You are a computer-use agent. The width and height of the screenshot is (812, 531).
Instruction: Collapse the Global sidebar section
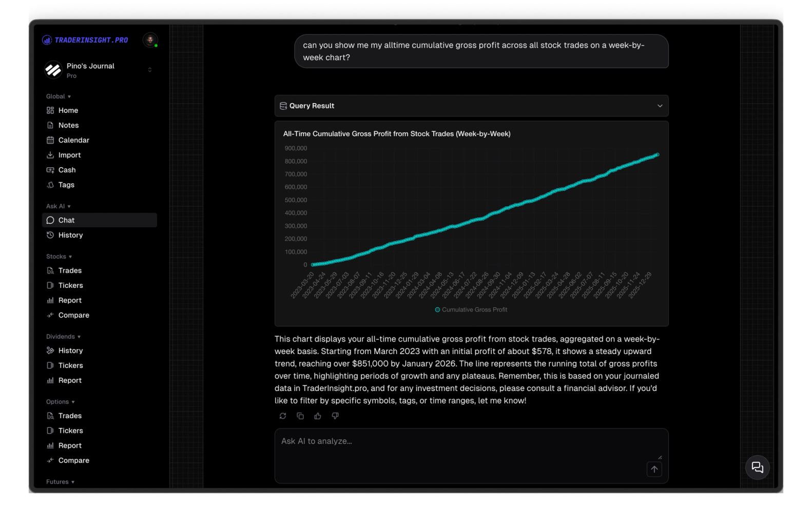tap(59, 96)
